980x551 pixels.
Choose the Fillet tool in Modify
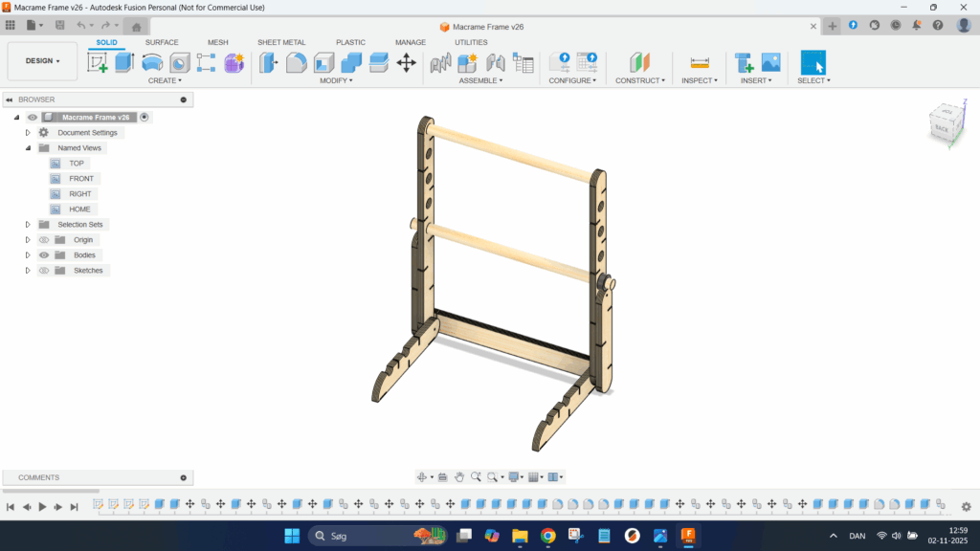pos(297,63)
